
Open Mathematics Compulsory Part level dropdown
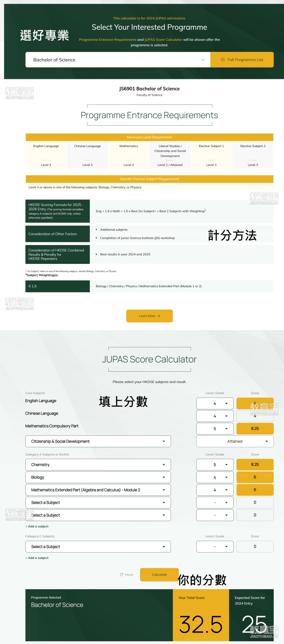click(215, 429)
